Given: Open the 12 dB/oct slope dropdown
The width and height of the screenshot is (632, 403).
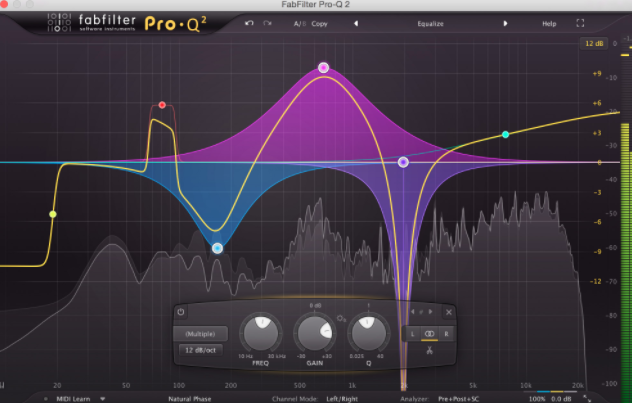Looking at the screenshot, I should tap(200, 350).
